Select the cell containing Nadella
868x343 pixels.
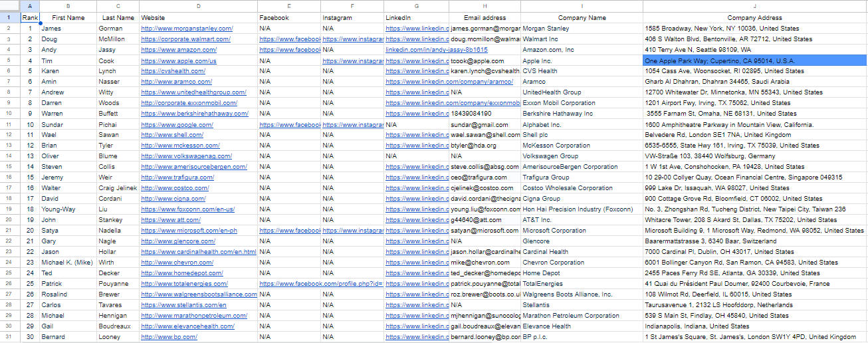tap(118, 231)
